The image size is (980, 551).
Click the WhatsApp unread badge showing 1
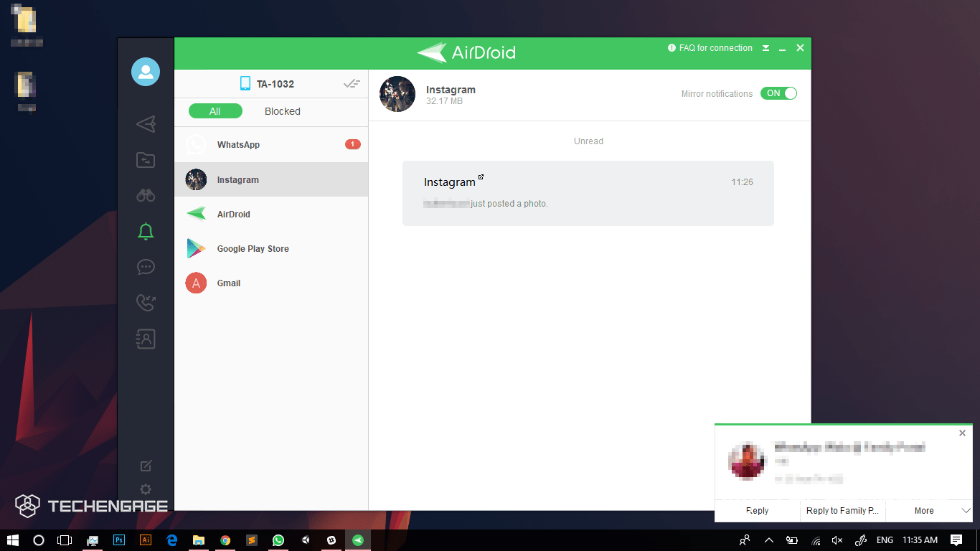coord(353,144)
